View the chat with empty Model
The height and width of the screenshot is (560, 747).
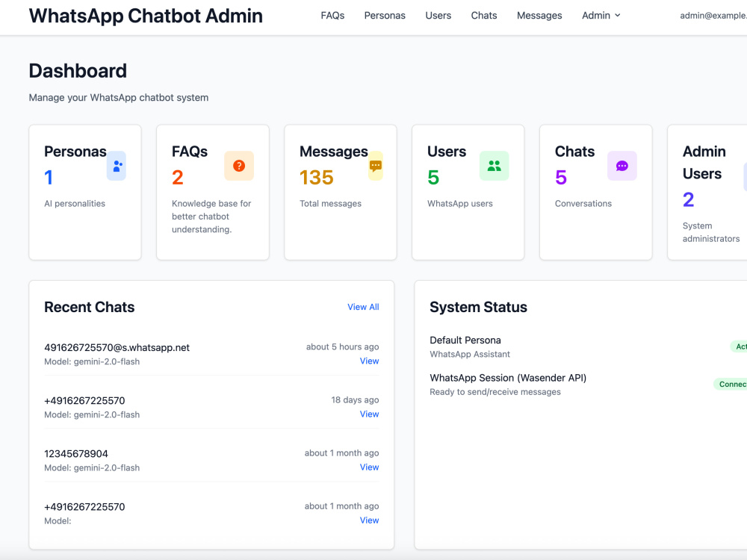pyautogui.click(x=369, y=520)
